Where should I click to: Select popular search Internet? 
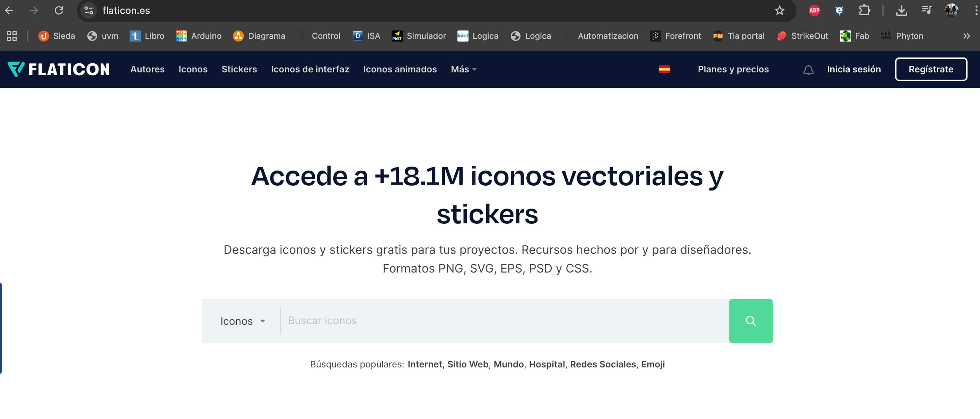425,364
